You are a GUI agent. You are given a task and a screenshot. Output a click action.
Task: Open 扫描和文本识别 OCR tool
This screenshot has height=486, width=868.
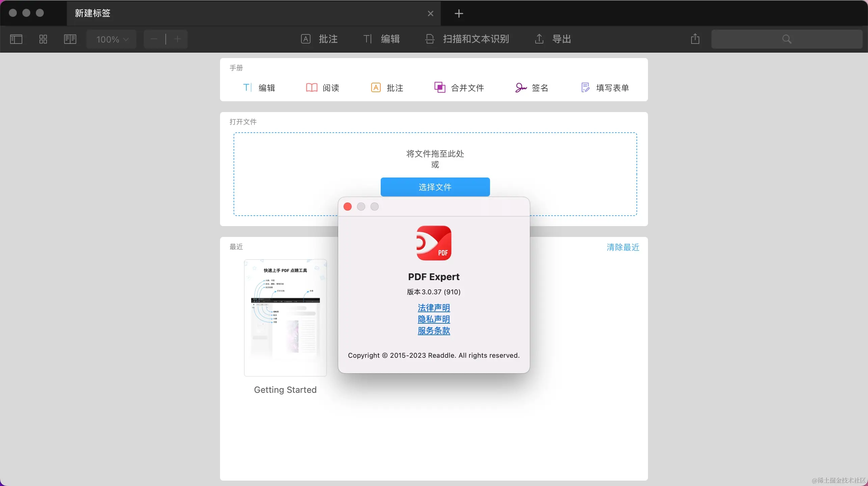467,39
